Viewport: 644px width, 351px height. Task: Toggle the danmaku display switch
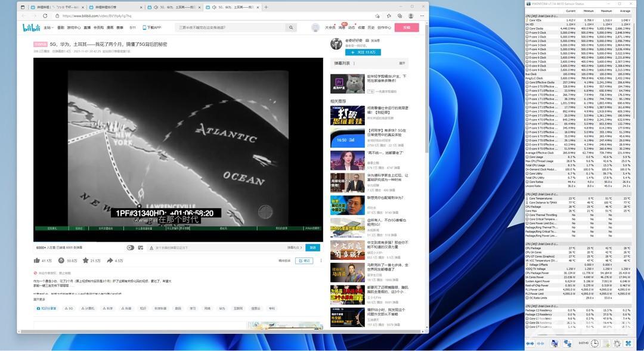(x=130, y=247)
